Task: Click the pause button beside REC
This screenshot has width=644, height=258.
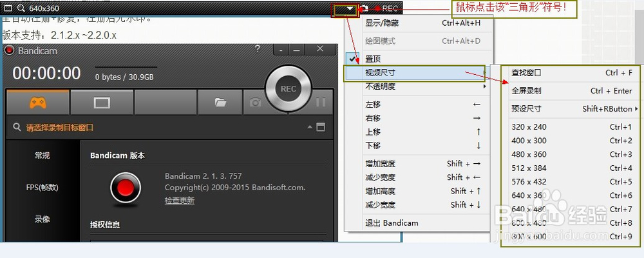Action: point(321,103)
